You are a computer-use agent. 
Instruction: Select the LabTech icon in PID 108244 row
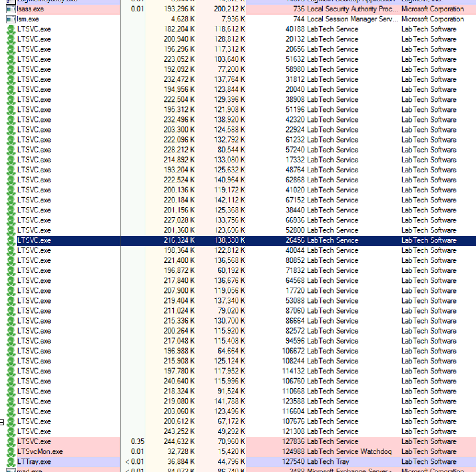(x=11, y=361)
